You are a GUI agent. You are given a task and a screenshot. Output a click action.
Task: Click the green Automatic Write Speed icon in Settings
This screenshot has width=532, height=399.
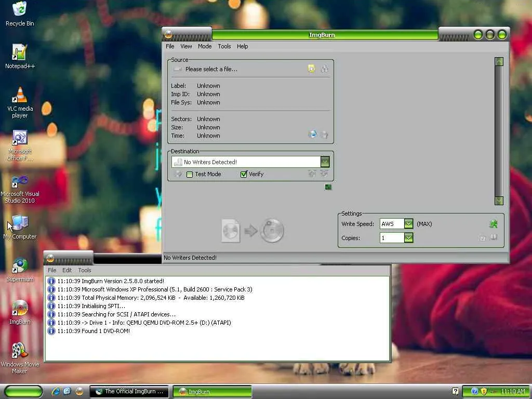tap(494, 224)
